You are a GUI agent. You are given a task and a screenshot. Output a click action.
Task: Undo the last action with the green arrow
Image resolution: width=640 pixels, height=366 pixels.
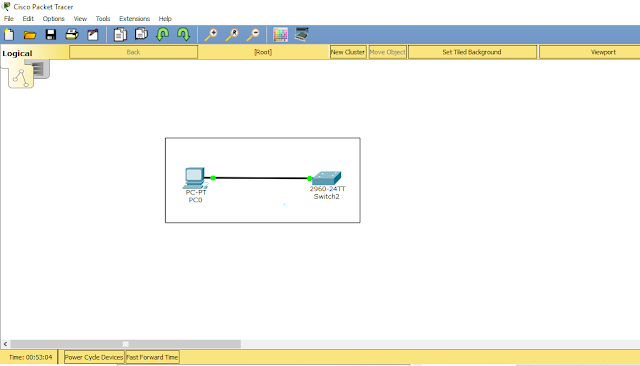[162, 34]
